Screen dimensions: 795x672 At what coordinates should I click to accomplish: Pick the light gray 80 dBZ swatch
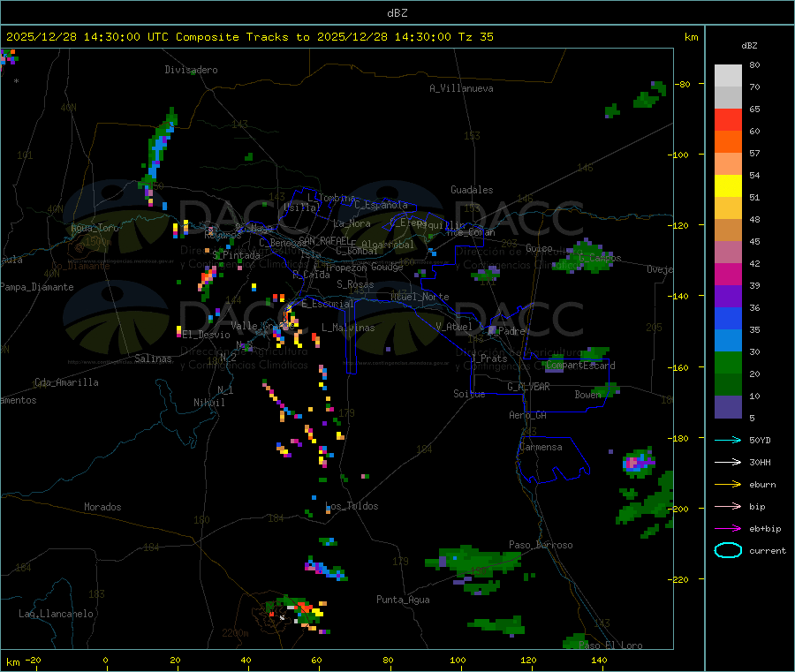click(728, 76)
